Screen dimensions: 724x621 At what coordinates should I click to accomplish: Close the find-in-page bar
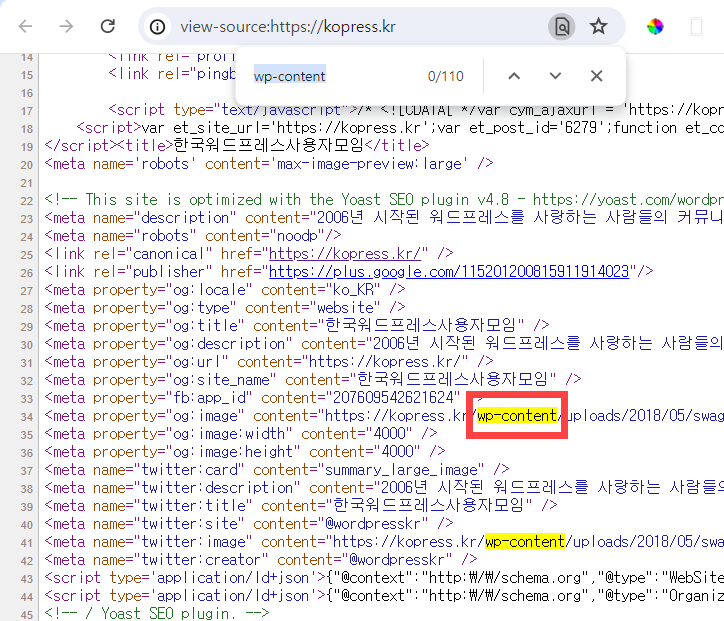point(597,76)
